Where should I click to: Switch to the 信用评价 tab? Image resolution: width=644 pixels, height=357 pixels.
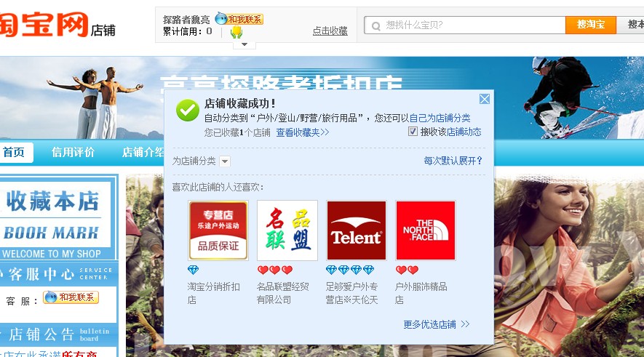pos(73,152)
